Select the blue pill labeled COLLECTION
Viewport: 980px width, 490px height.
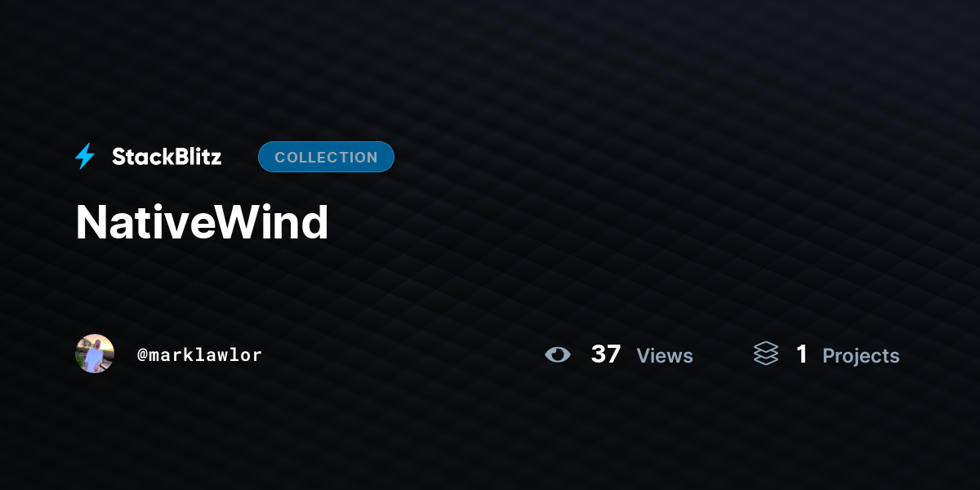point(326,157)
